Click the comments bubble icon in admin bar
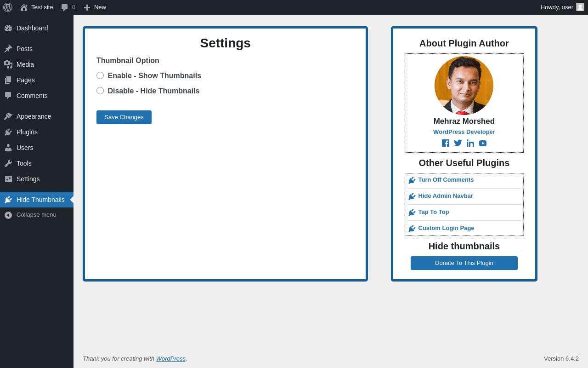This screenshot has height=368, width=588. click(65, 7)
